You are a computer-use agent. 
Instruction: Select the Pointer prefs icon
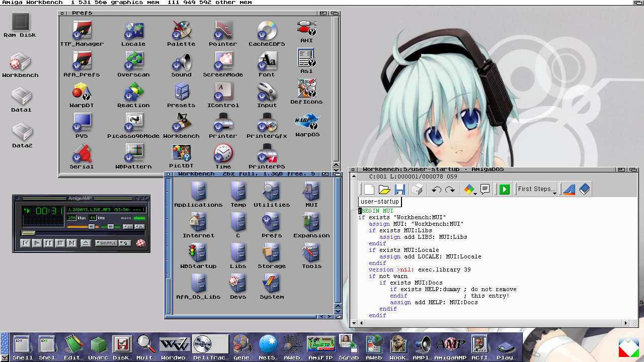click(x=223, y=34)
